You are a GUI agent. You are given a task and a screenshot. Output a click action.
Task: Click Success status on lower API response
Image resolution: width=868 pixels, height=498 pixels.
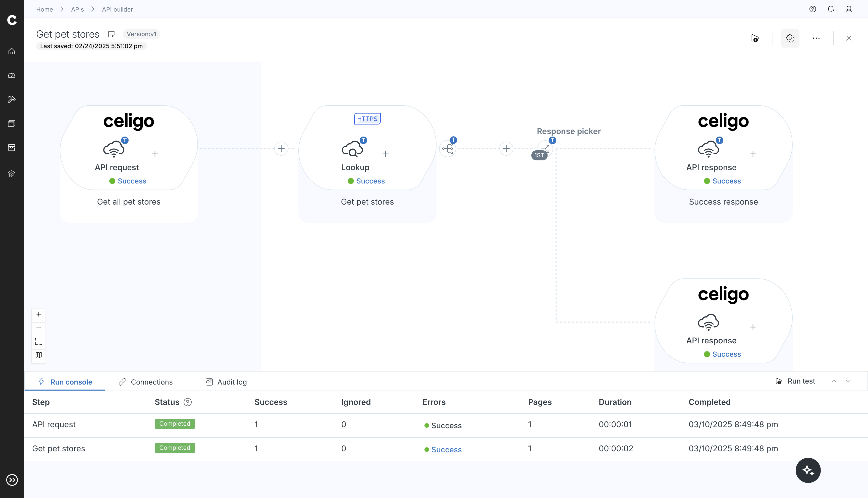coord(727,354)
